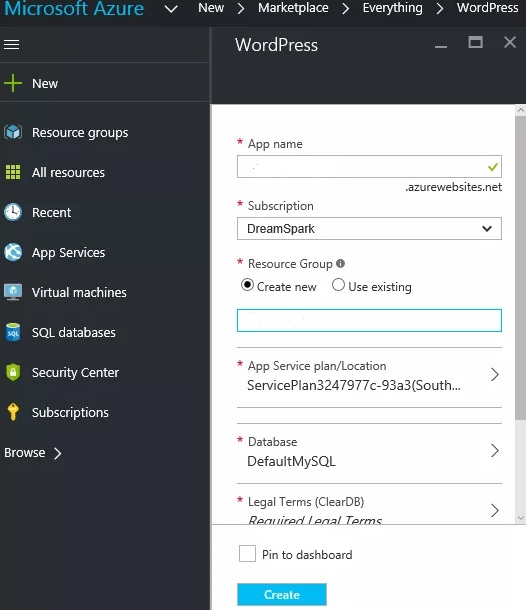Select the Create new radio button

pos(247,285)
